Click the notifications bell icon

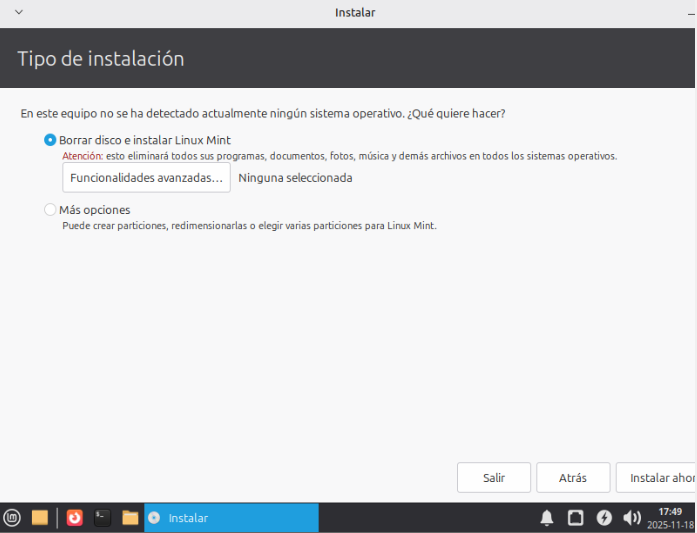click(547, 518)
